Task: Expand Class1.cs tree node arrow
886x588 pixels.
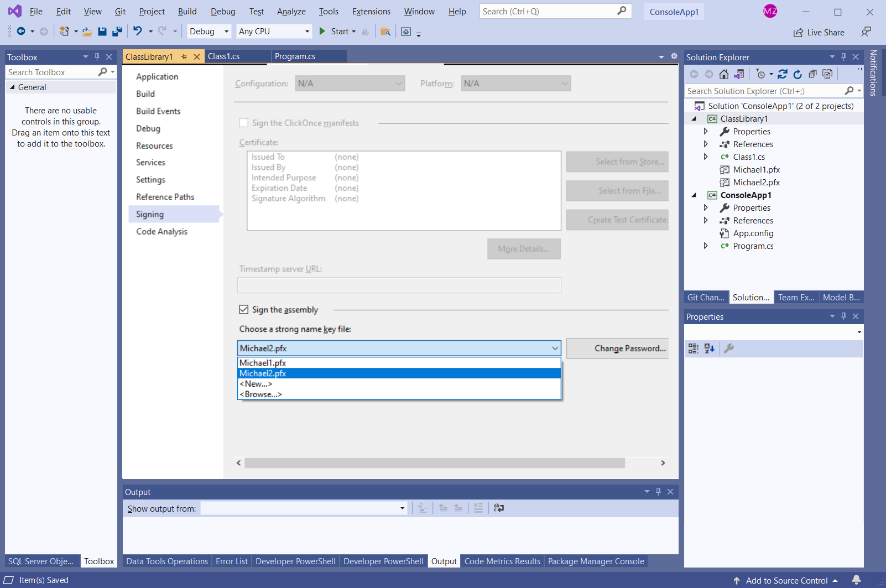Action: (x=706, y=157)
